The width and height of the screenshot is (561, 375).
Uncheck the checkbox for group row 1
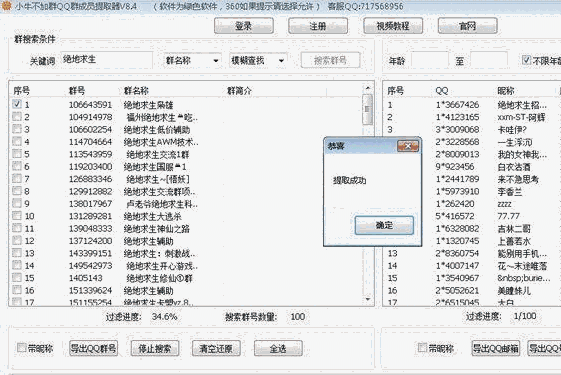click(16, 104)
